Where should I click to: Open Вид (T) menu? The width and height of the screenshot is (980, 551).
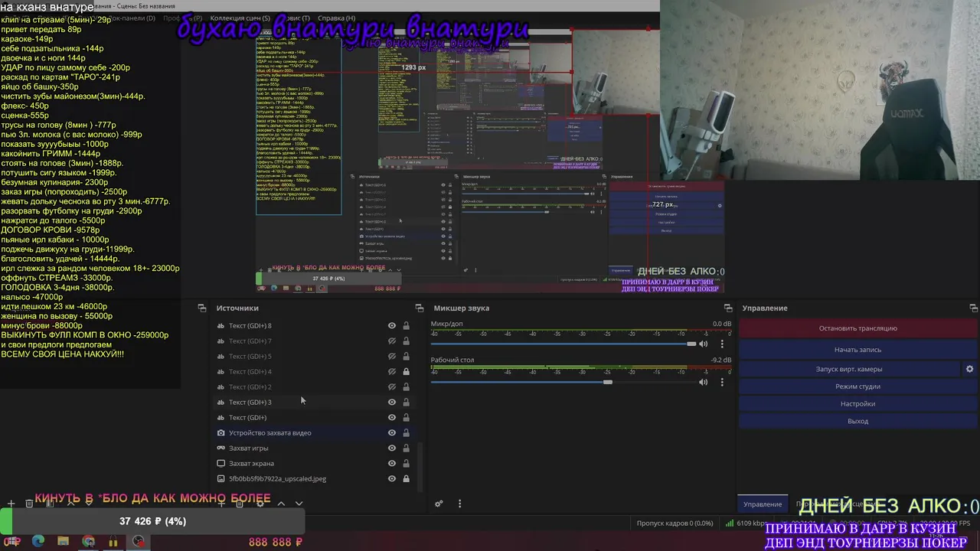click(295, 18)
